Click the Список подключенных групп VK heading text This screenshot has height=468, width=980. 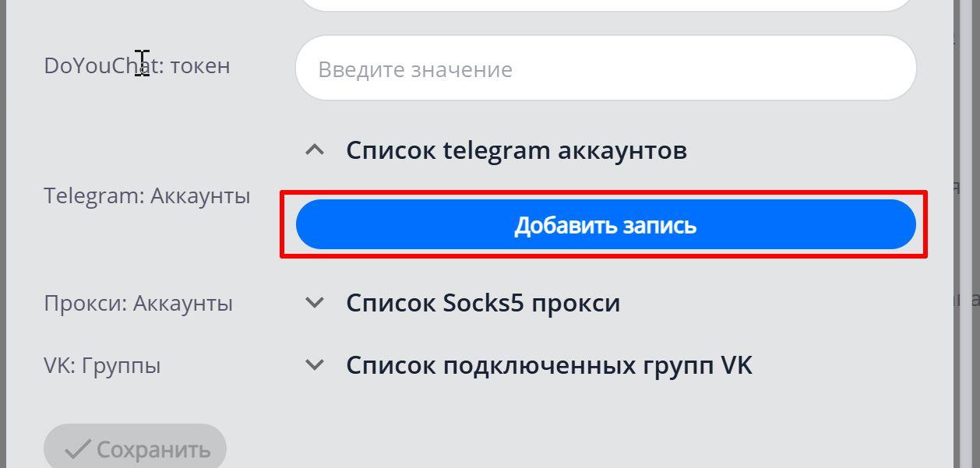pyautogui.click(x=551, y=364)
